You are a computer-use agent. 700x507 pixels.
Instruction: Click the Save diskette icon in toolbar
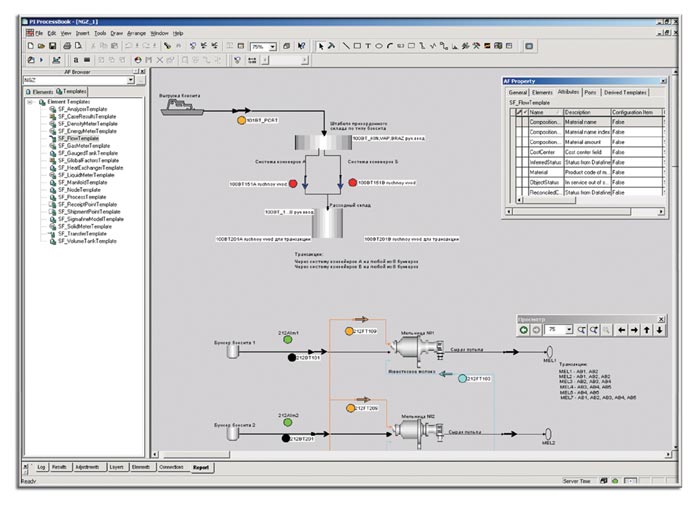[x=53, y=46]
